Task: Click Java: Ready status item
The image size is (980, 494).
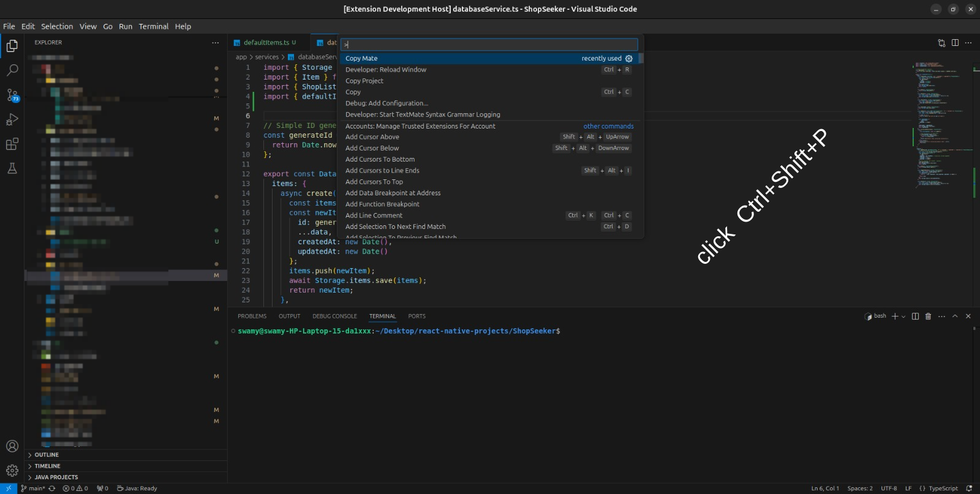Action: tap(137, 488)
